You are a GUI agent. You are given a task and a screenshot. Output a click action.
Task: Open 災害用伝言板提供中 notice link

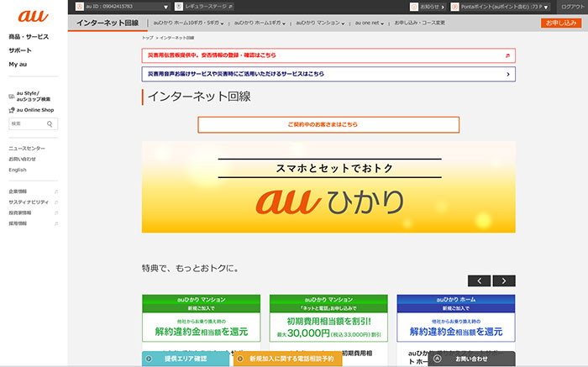point(328,55)
